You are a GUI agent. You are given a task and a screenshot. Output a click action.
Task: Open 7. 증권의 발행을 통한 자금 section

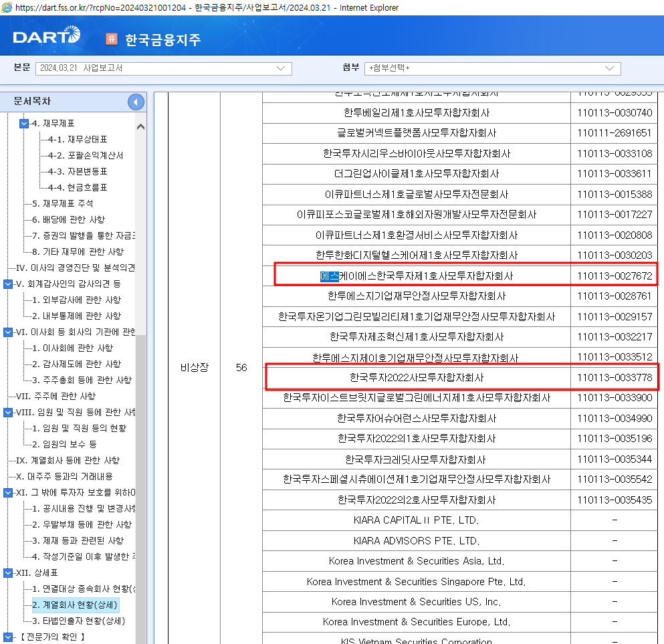click(84, 236)
